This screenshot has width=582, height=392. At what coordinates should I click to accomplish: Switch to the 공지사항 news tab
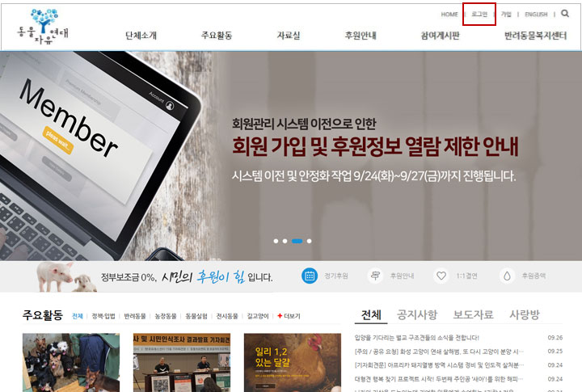click(417, 314)
